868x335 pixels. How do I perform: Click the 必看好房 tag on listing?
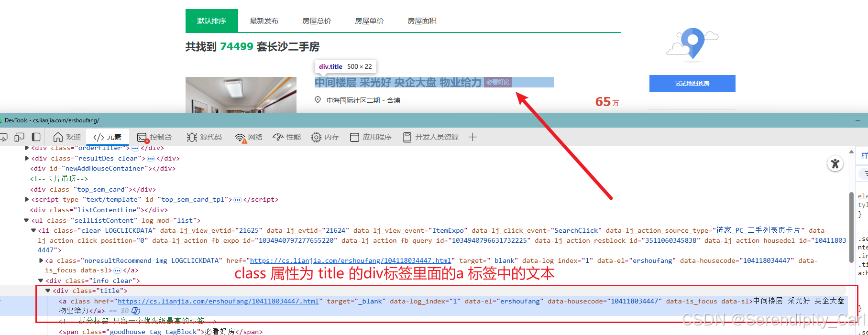coord(498,82)
